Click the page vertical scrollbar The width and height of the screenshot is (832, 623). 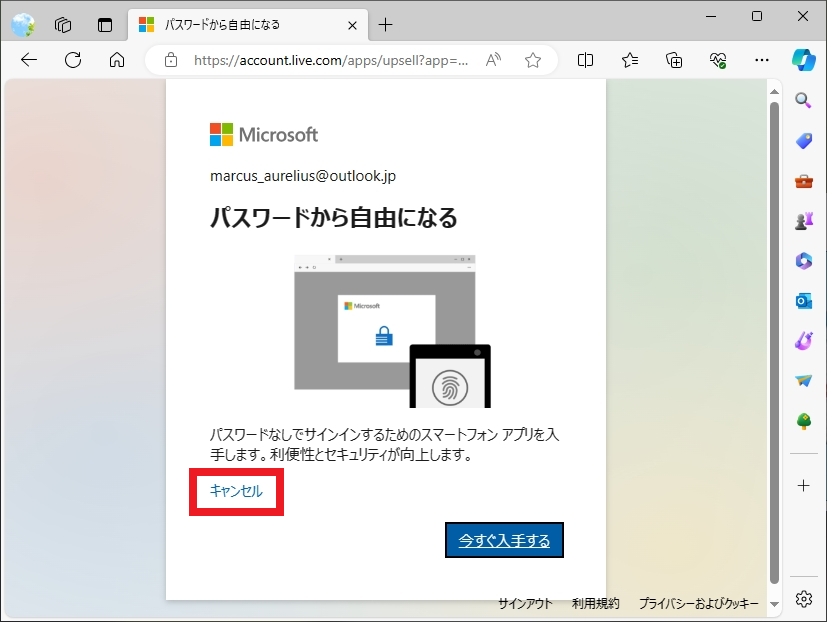(774, 340)
